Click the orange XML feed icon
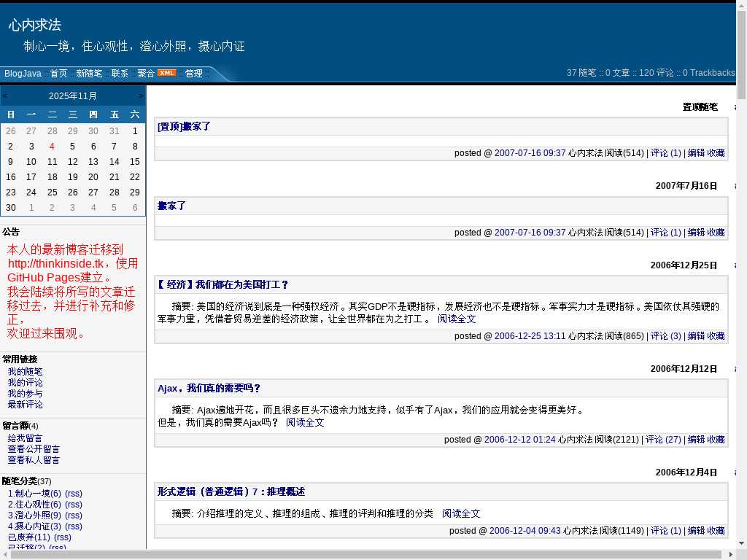Image resolution: width=747 pixels, height=560 pixels. [x=166, y=73]
